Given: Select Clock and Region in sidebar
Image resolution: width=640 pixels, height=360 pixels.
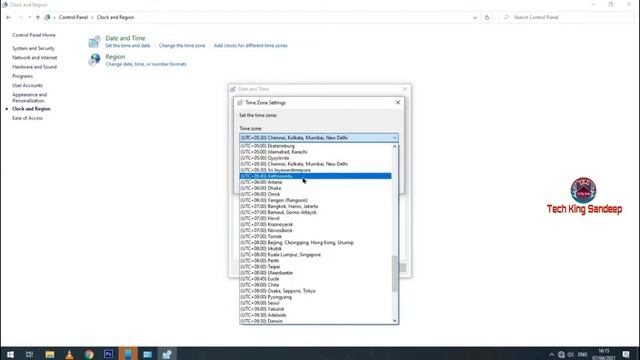Looking at the screenshot, I should coord(31,109).
